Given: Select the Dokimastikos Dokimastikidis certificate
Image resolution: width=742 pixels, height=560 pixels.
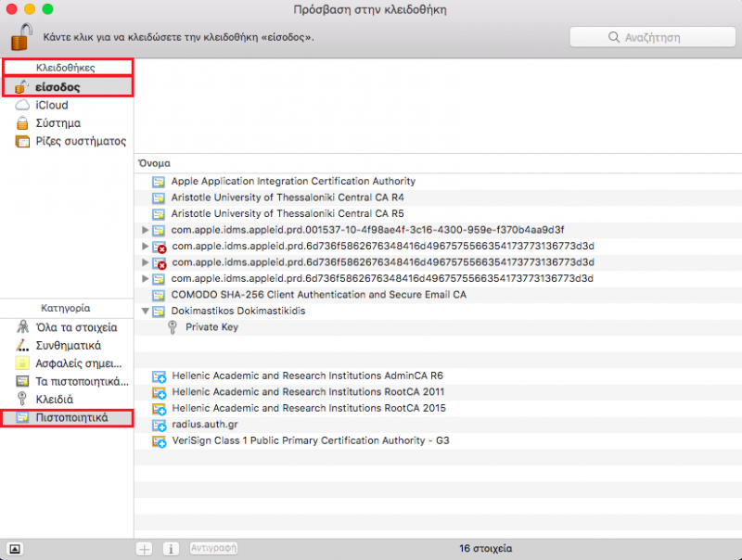Looking at the screenshot, I should point(438,311).
